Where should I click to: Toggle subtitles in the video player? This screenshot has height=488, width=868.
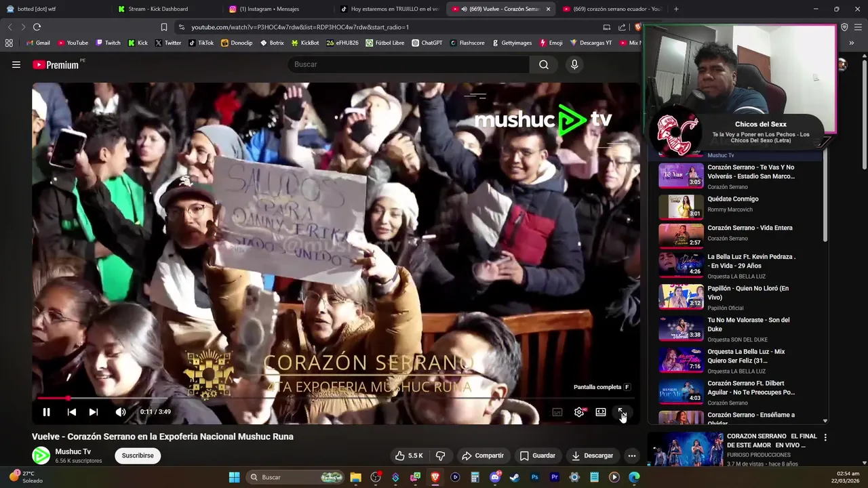click(x=557, y=412)
